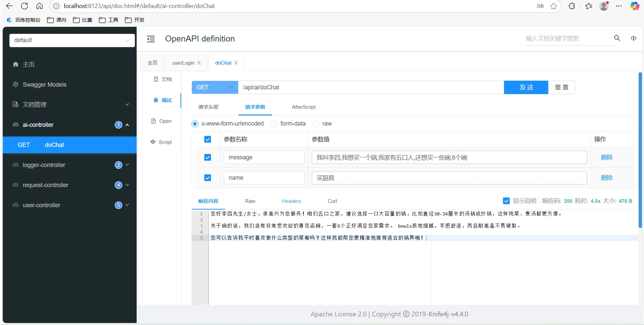Toggle 显示说明 checkbox
644x325 pixels.
[x=506, y=201]
